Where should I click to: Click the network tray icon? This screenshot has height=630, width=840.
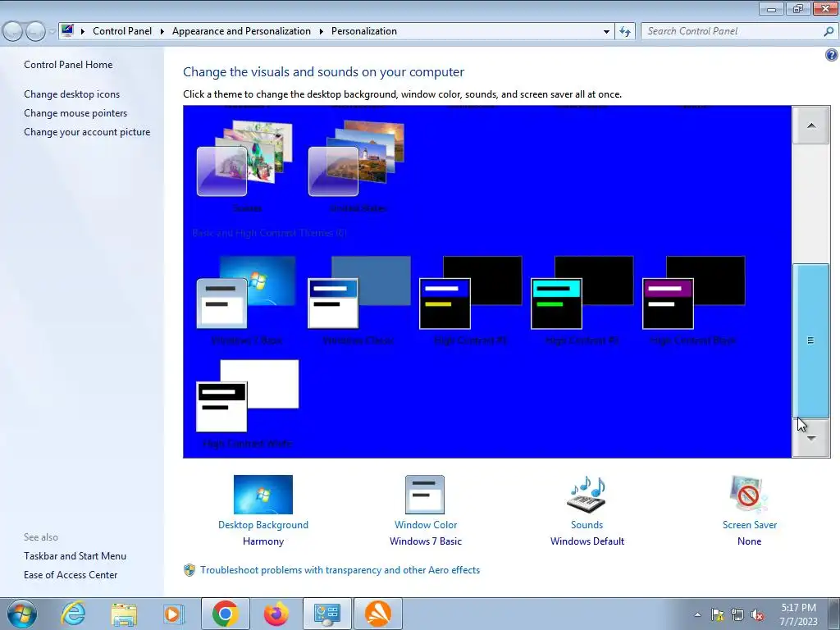(737, 614)
